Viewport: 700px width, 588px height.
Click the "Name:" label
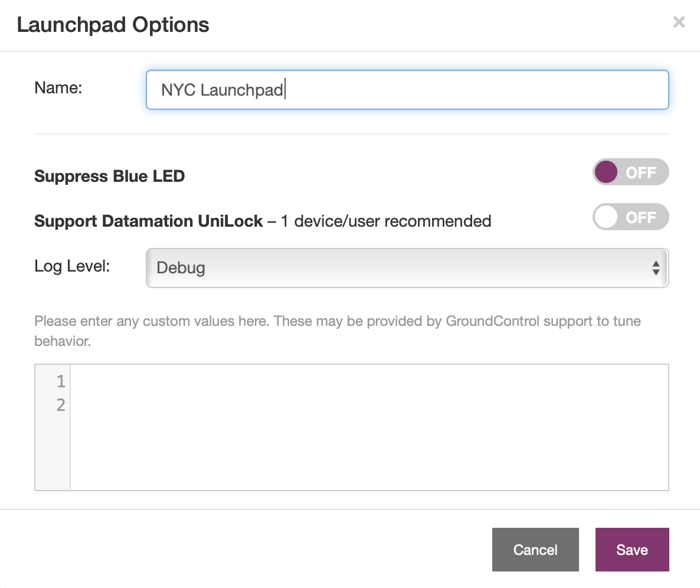pyautogui.click(x=58, y=87)
